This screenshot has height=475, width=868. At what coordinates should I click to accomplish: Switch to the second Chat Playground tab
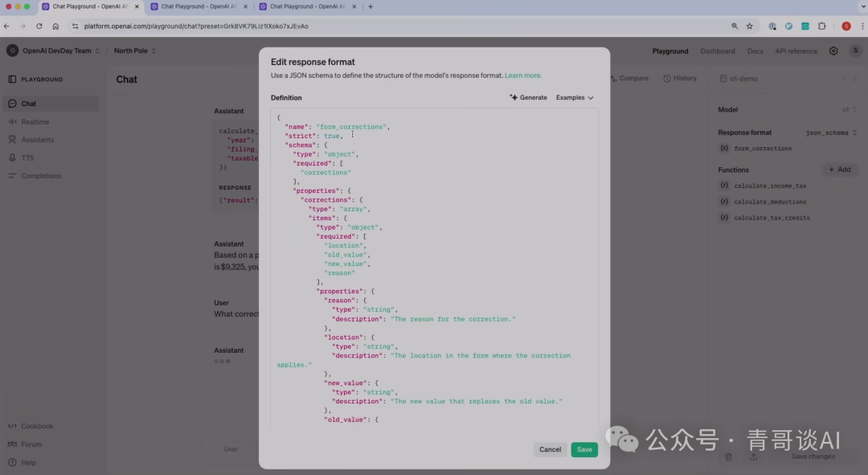point(196,6)
